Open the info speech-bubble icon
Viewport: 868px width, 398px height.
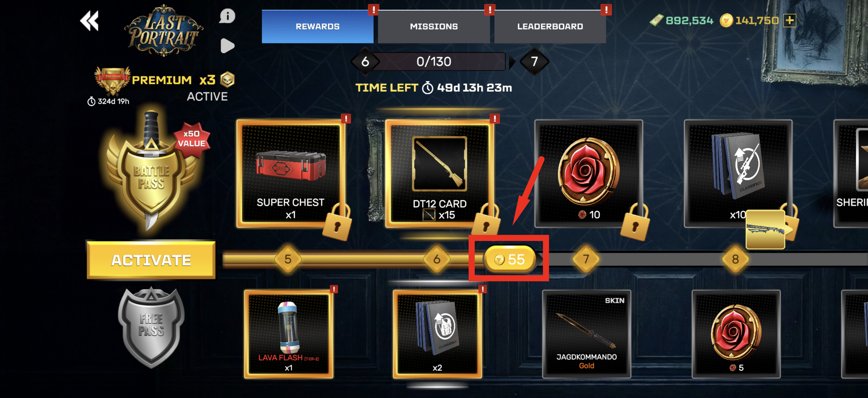228,16
